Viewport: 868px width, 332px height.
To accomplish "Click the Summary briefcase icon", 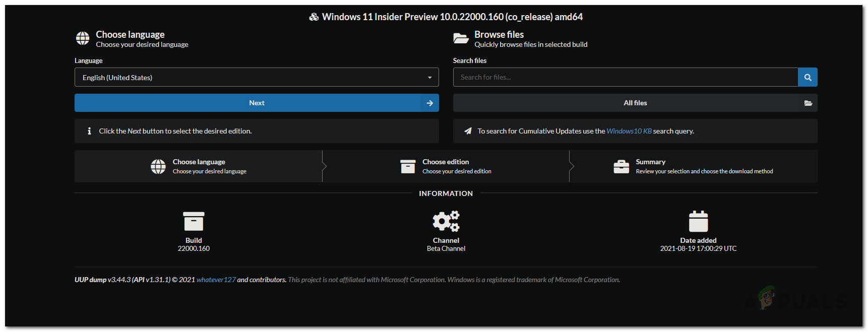I will pos(621,166).
